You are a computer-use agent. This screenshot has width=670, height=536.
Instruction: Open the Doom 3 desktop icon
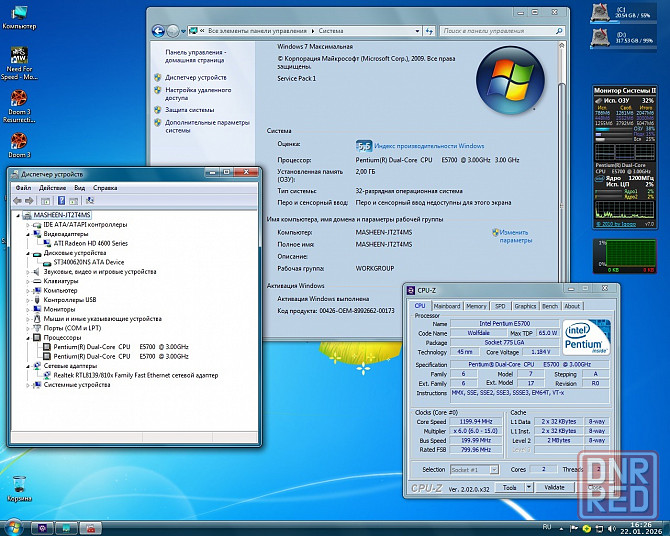19,140
